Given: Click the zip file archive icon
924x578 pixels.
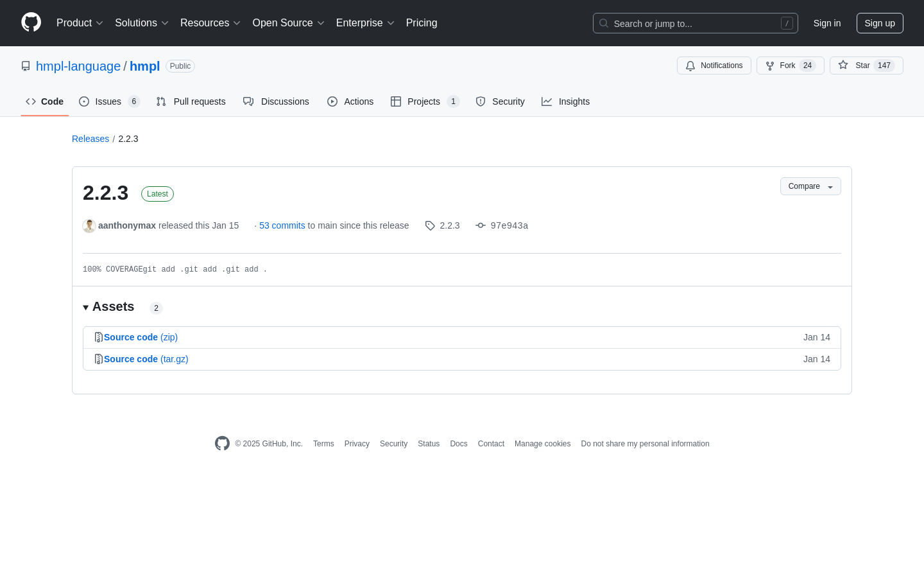Looking at the screenshot, I should [99, 337].
